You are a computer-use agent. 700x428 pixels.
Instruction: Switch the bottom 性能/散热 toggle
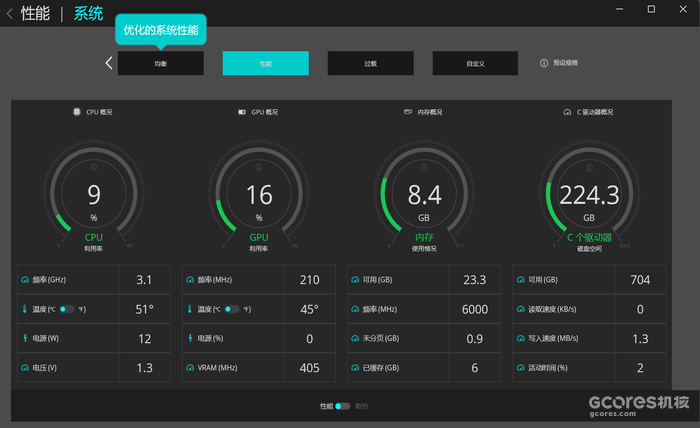343,406
